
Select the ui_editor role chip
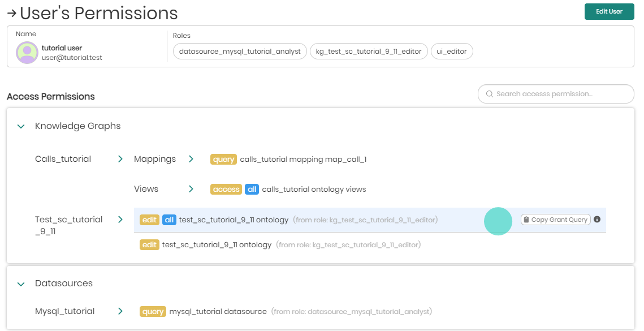click(452, 51)
